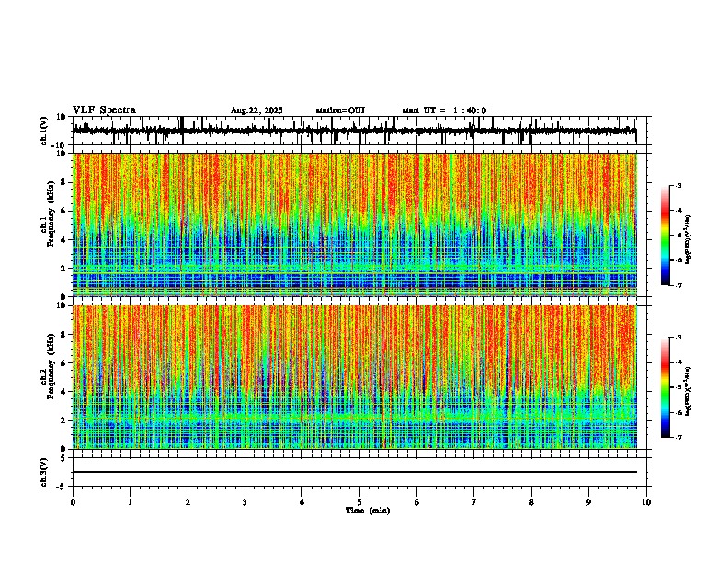Click the "-3" label on ch.1 color bar
This screenshot has width=728, height=563.
[x=677, y=186]
